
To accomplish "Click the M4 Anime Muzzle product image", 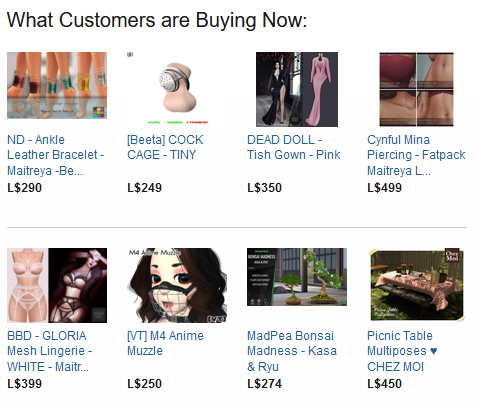I will coord(177,285).
